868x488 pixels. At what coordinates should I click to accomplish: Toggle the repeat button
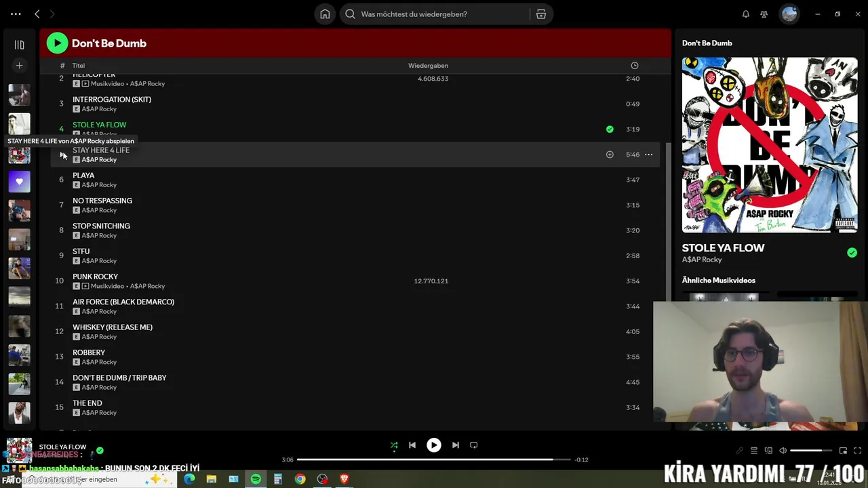click(474, 445)
